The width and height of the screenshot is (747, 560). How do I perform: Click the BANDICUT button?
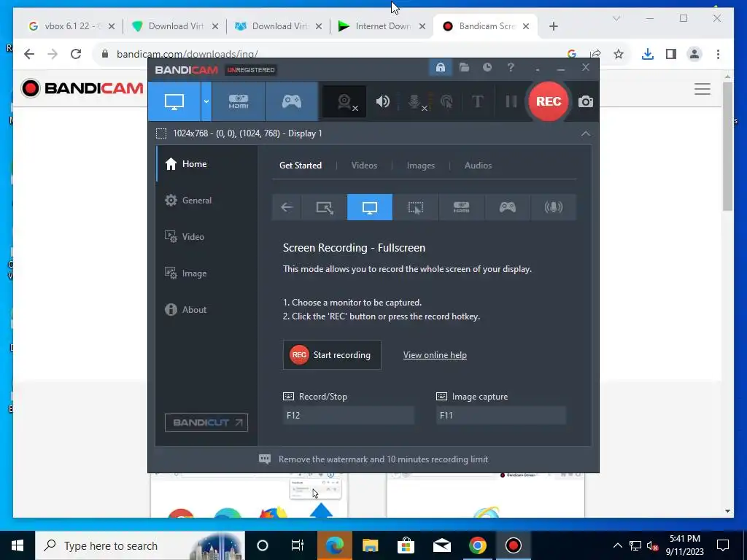point(206,422)
